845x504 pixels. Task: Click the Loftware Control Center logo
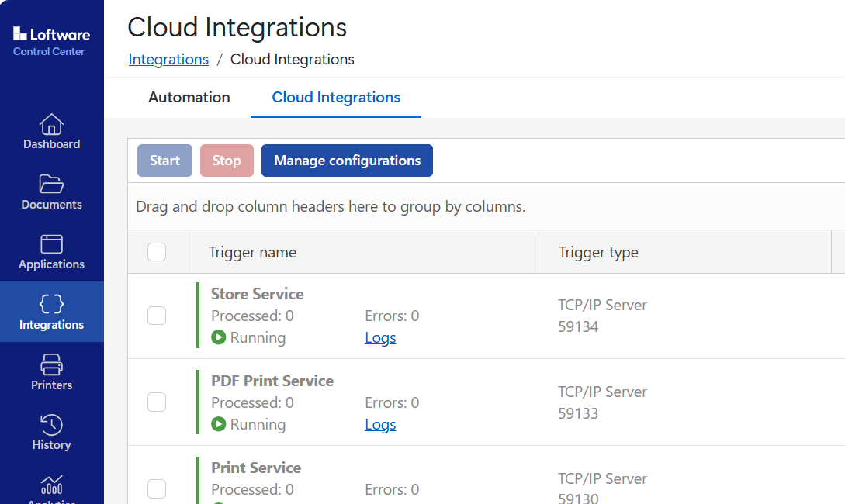coord(51,41)
